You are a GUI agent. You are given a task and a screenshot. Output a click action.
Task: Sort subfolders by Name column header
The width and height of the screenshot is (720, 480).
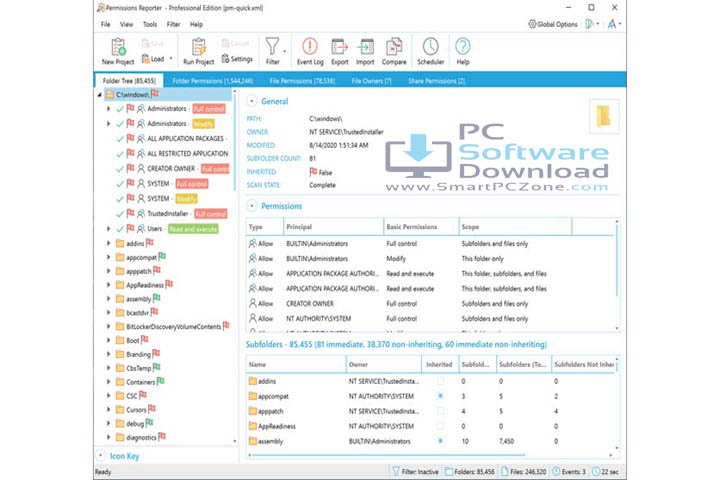296,364
